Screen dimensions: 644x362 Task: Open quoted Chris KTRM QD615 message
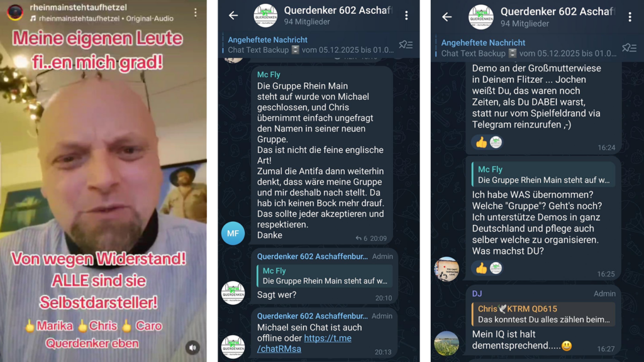(x=544, y=314)
